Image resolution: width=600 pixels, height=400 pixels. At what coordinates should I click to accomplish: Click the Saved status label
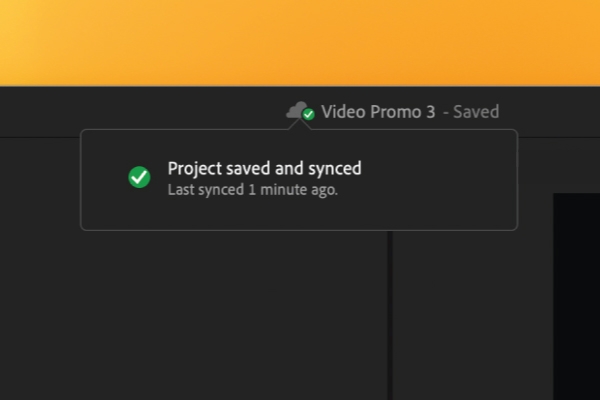476,112
